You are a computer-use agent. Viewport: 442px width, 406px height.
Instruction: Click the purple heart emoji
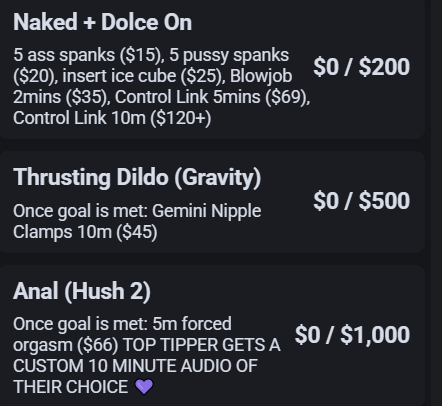[x=144, y=387]
